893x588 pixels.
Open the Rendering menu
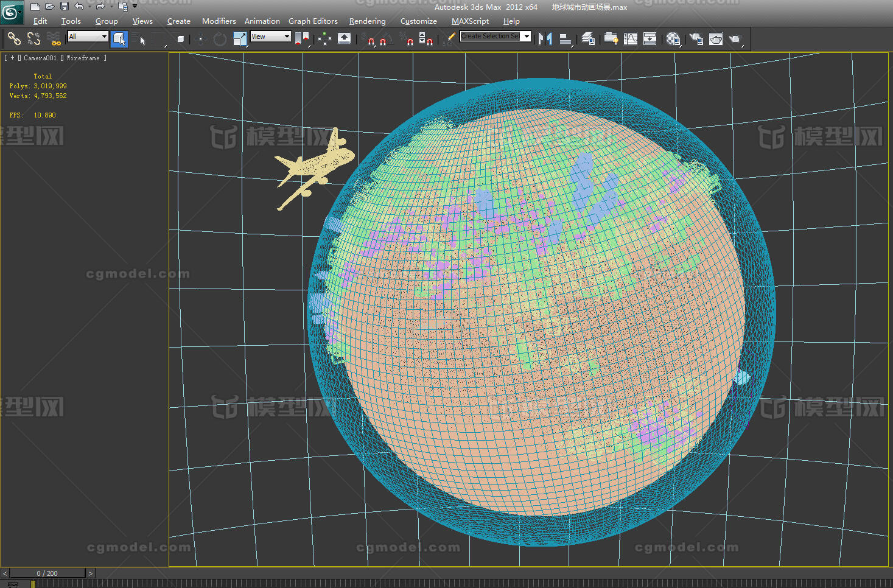[x=367, y=21]
